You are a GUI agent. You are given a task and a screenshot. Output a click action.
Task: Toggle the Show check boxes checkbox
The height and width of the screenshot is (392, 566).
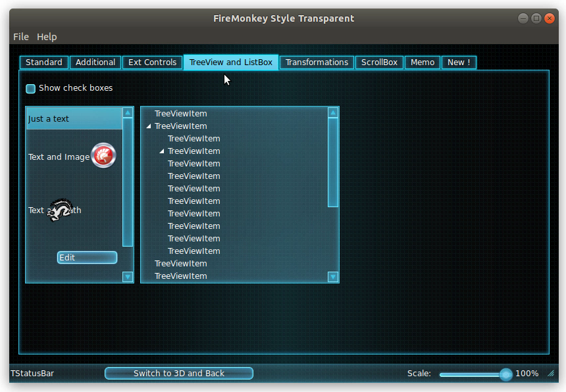click(x=31, y=88)
